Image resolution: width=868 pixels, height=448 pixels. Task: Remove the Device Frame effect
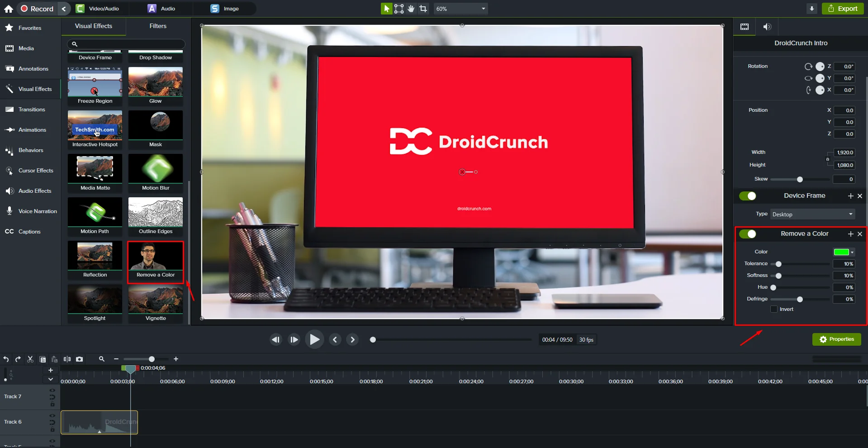click(860, 196)
